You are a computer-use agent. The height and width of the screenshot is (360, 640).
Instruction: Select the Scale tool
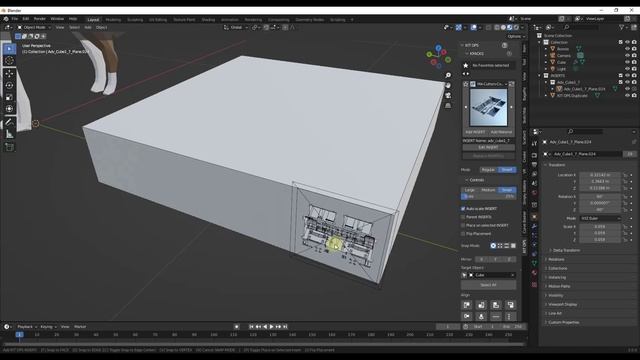9,97
